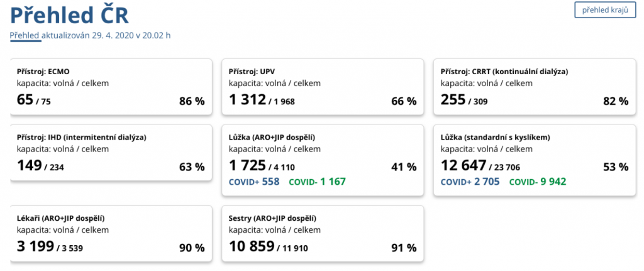Click the 12 647 free beds number
The height and width of the screenshot is (271, 644).
coord(464,165)
